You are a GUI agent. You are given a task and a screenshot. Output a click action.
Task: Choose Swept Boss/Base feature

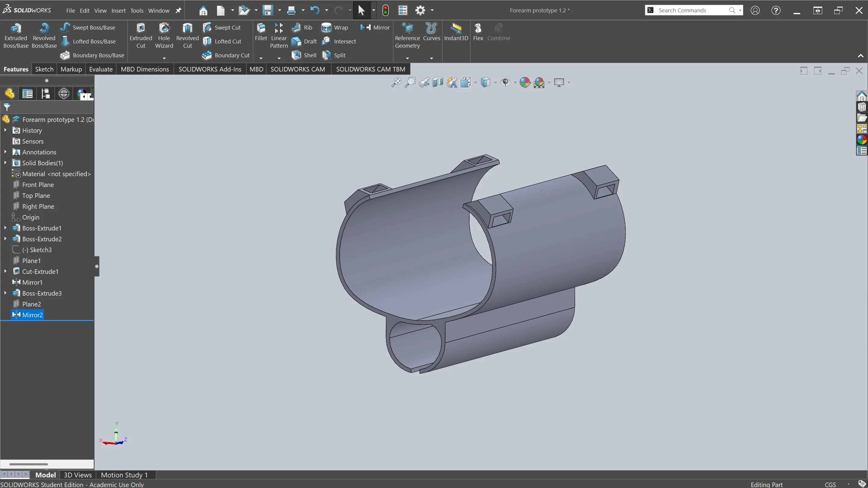[x=88, y=27]
